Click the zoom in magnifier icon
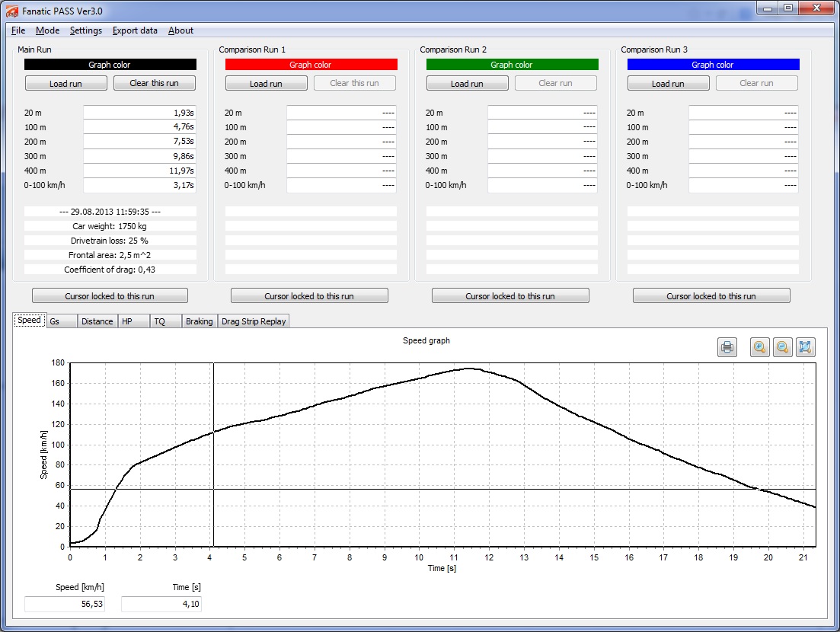The image size is (840, 632). click(759, 347)
